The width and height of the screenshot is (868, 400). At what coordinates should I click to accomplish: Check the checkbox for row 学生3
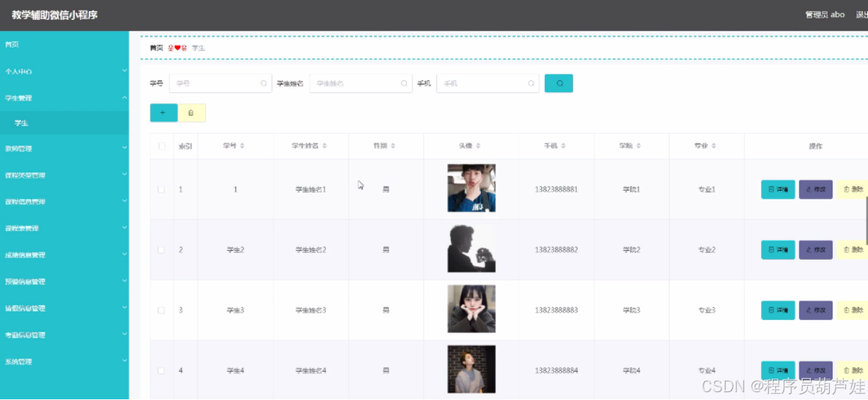pyautogui.click(x=162, y=310)
